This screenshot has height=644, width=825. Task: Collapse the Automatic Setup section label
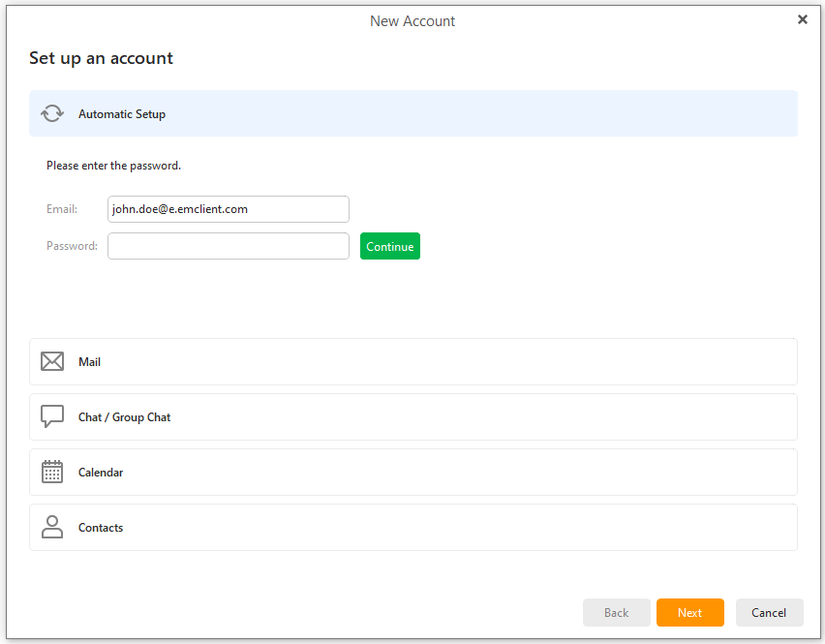pos(122,114)
